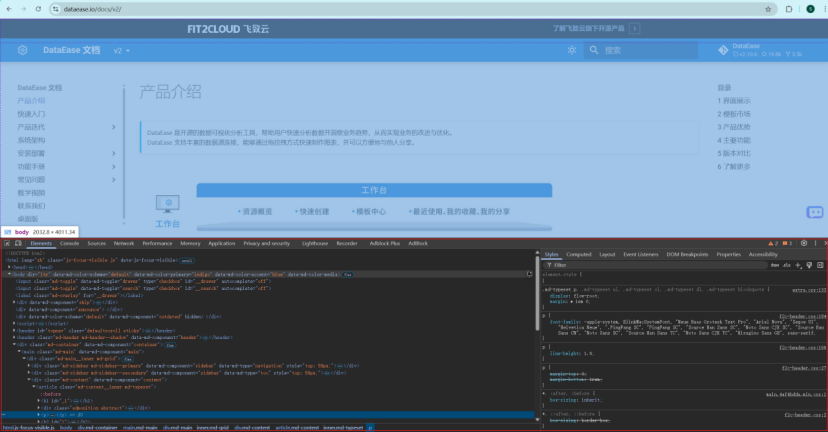828x432 pixels.
Task: Open the Recorder tab
Action: [347, 243]
